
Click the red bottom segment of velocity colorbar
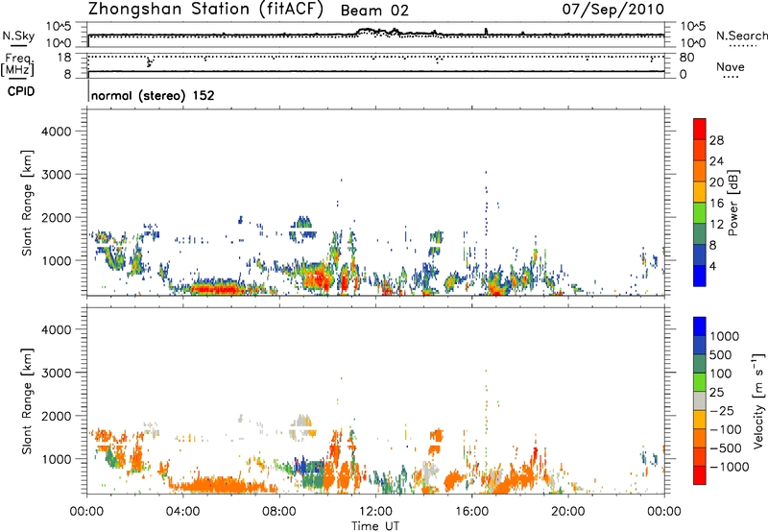point(700,475)
